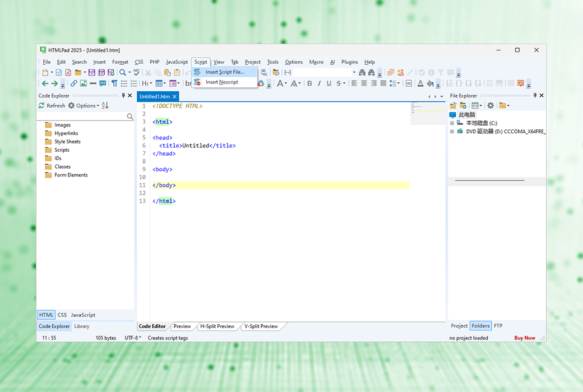Switch to the Preview tab
583x392 pixels.
click(x=182, y=326)
